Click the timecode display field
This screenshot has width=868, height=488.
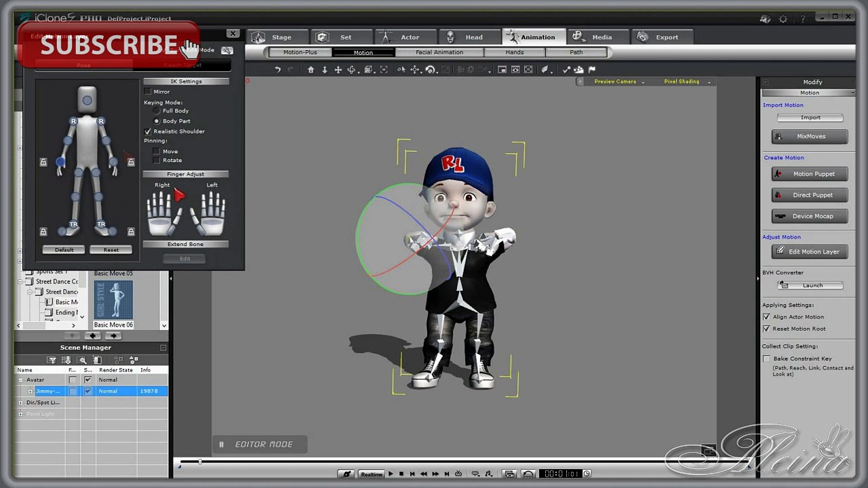tap(562, 474)
